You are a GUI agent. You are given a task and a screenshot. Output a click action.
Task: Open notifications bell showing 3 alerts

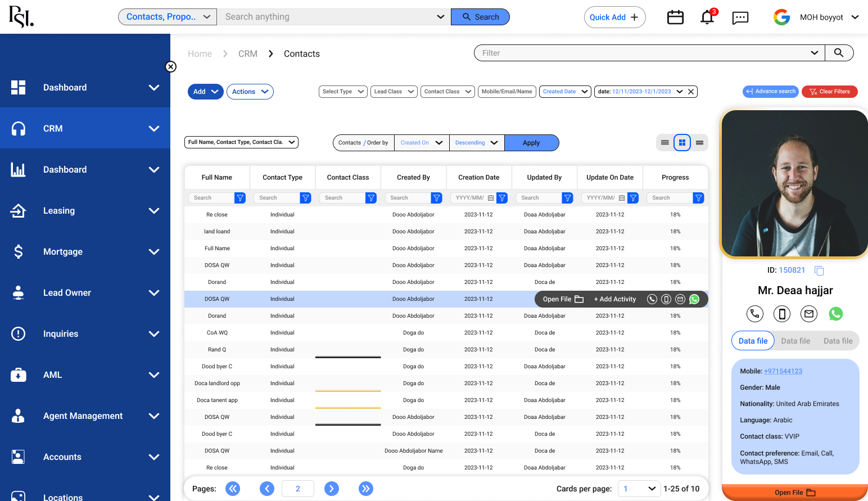point(707,17)
